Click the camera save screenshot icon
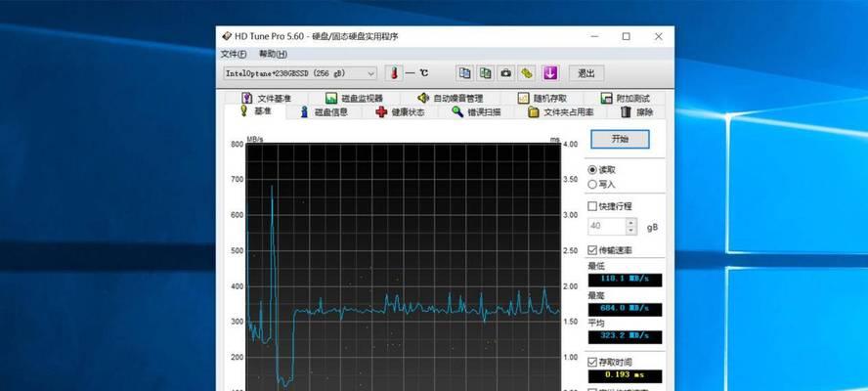This screenshot has height=391, width=868. pyautogui.click(x=506, y=73)
